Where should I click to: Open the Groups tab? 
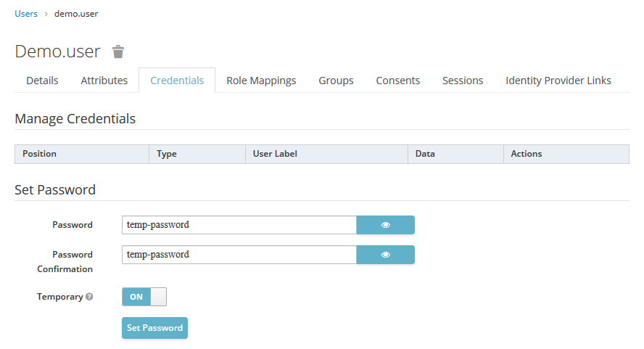coord(336,81)
